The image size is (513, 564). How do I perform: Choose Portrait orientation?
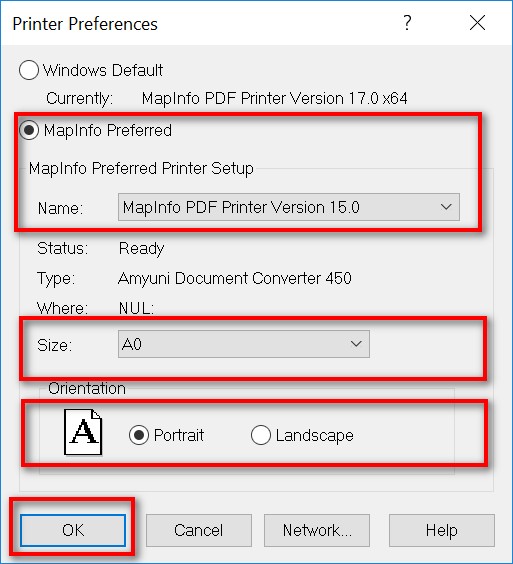pos(139,435)
